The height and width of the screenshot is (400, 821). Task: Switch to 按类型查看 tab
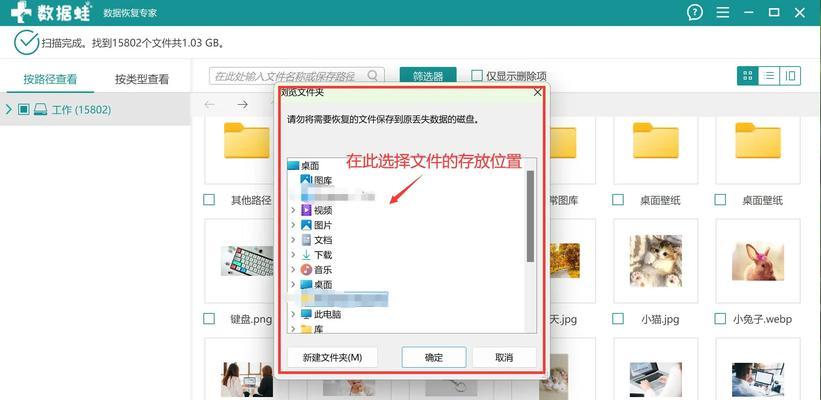point(142,80)
